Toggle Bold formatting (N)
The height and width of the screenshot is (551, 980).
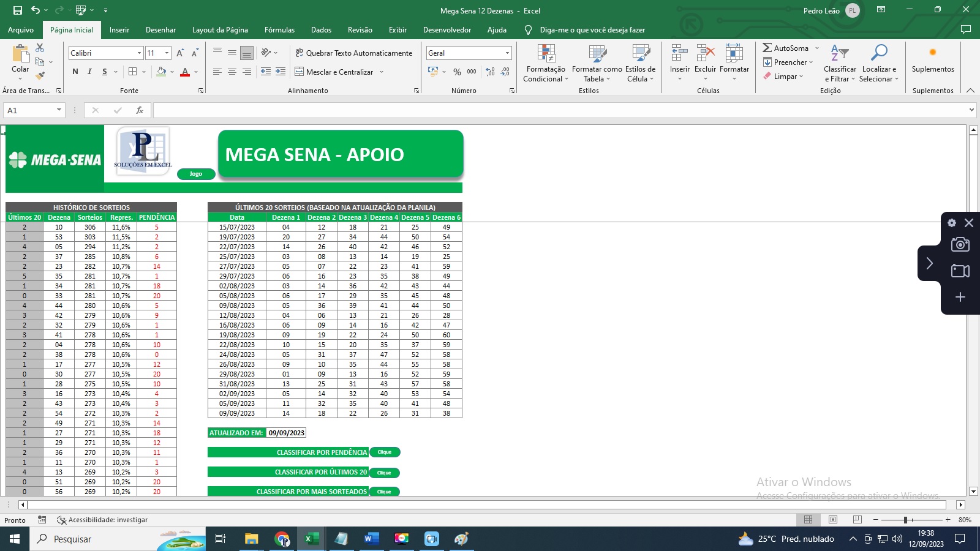click(75, 72)
